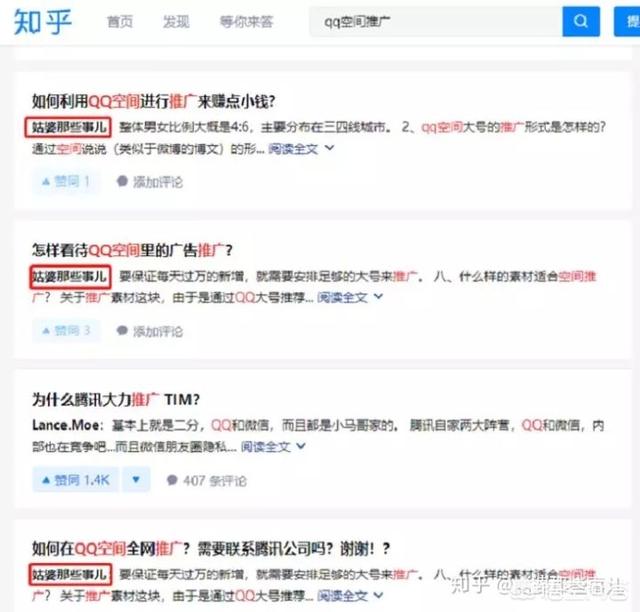Open 407 条评论 on TIM answer
The width and height of the screenshot is (640, 612).
(x=215, y=481)
